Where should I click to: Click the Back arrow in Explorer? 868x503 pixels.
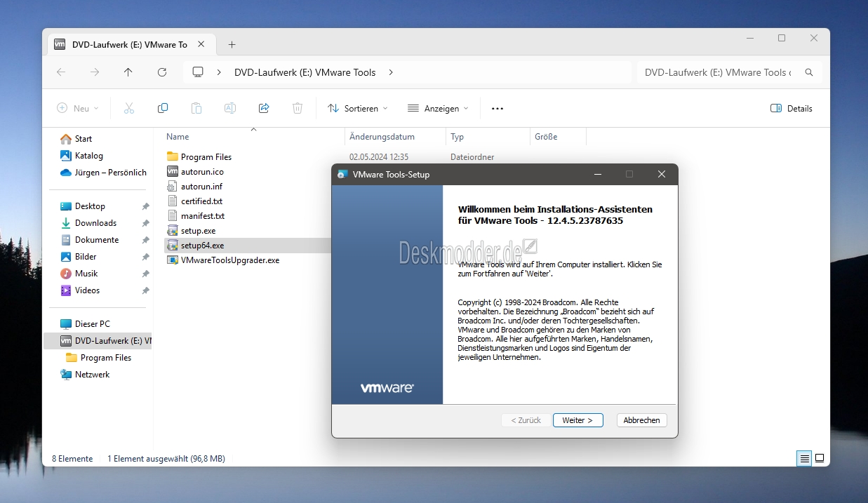[61, 72]
